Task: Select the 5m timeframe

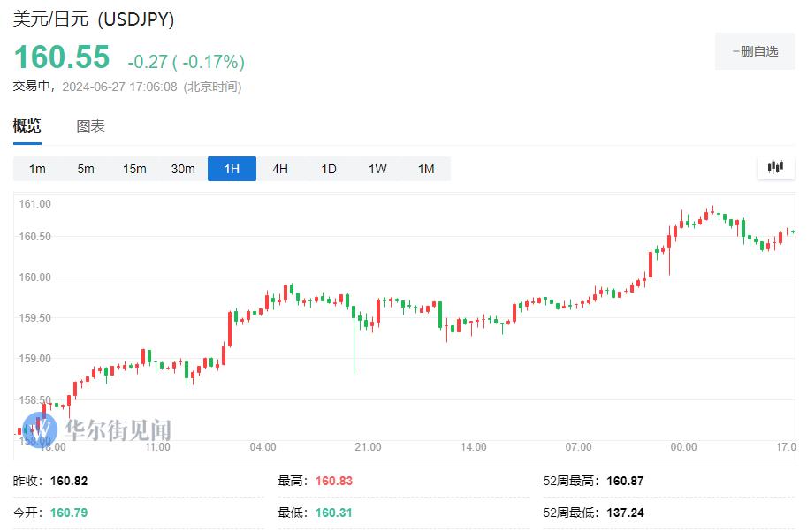Action: [x=86, y=169]
